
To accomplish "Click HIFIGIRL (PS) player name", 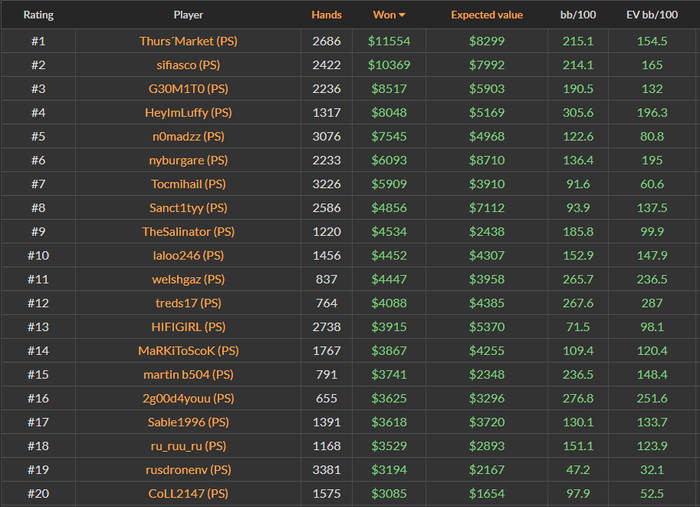I will [x=188, y=327].
